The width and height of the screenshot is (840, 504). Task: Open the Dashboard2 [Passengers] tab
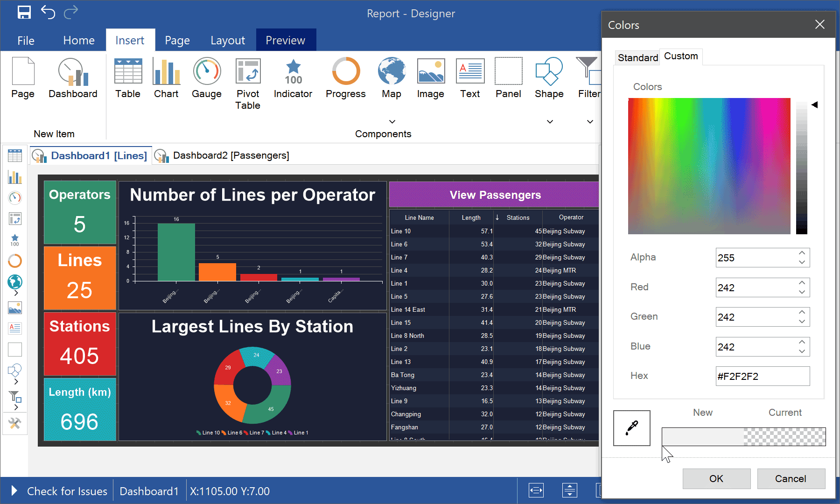[231, 155]
